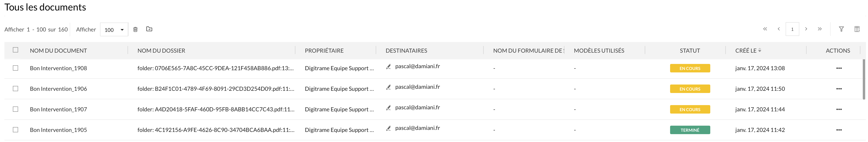Screen dimensions: 868x142
Task: Open actions menu for Bon Intervention_1908
Action: pos(839,68)
